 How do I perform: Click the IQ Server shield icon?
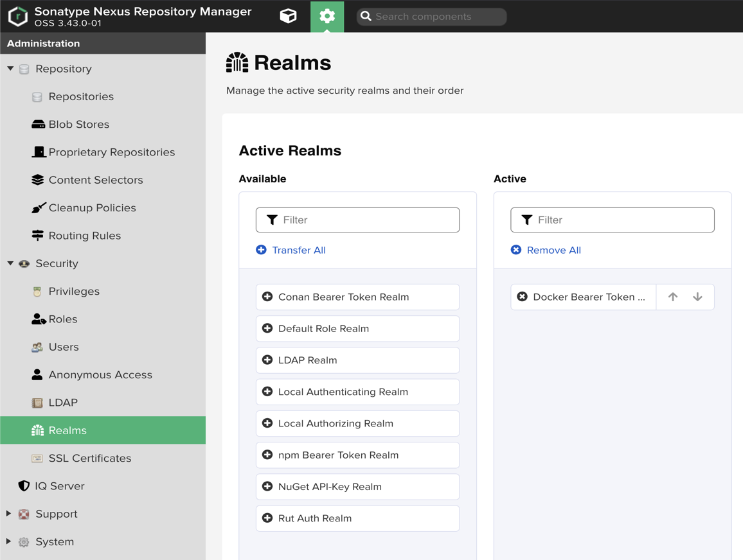tap(24, 486)
